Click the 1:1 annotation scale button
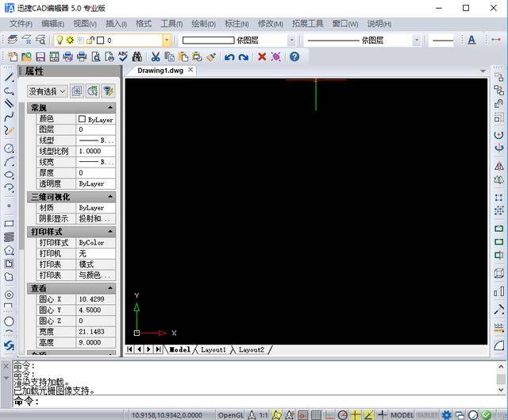Viewport: 508px width, 420px height. [263, 414]
